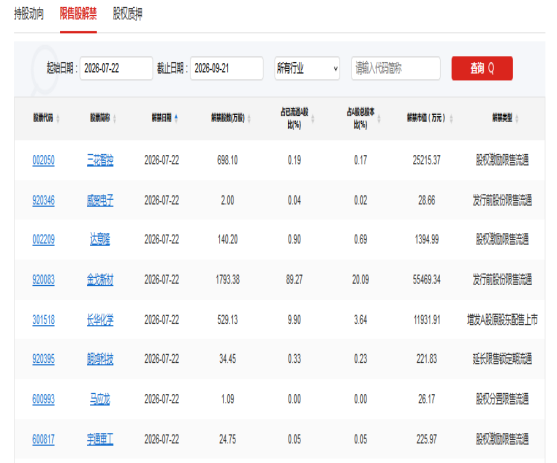Open 威贸电子 stock link
The image size is (557, 463).
(x=100, y=200)
